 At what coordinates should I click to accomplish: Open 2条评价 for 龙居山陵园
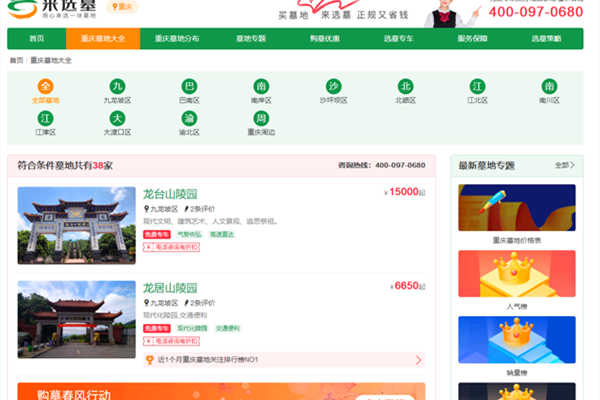pos(202,303)
